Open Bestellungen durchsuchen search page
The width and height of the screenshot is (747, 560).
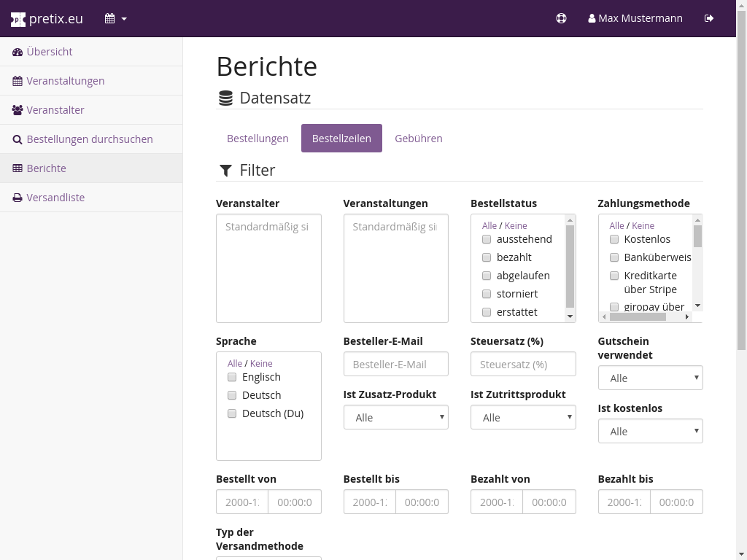[x=89, y=139]
